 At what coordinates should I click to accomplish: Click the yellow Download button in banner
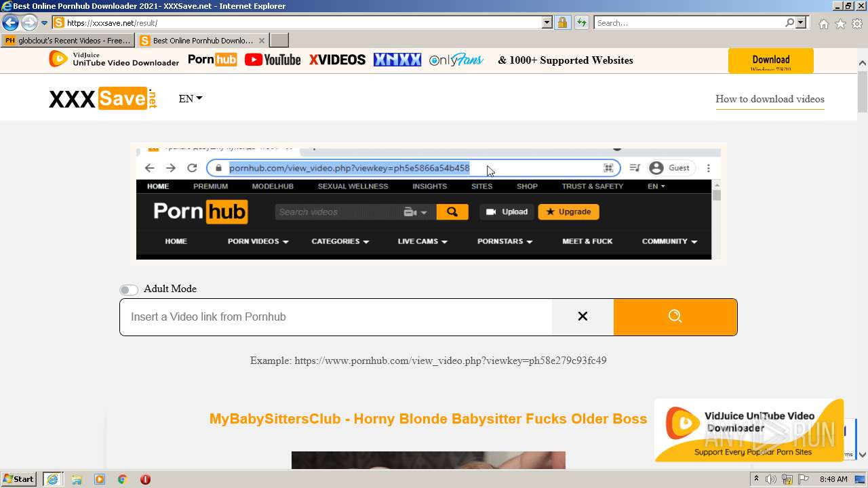click(x=771, y=60)
